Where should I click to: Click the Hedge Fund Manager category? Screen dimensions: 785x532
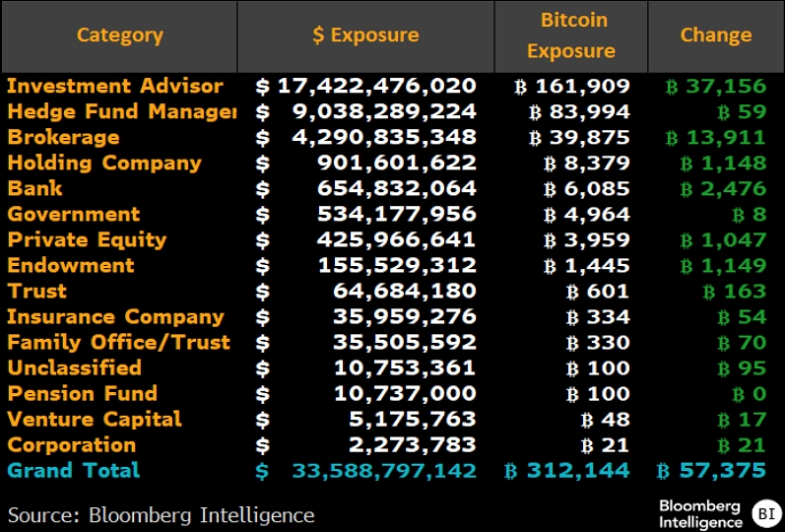(121, 111)
